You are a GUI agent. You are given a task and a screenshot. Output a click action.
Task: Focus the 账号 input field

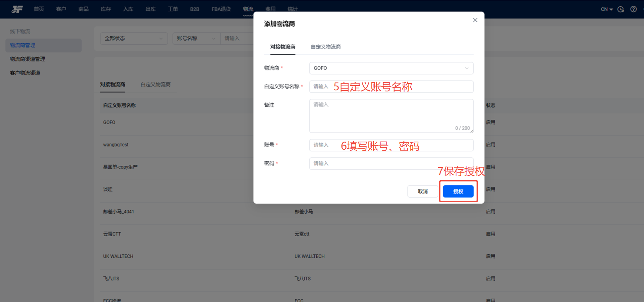click(x=391, y=145)
